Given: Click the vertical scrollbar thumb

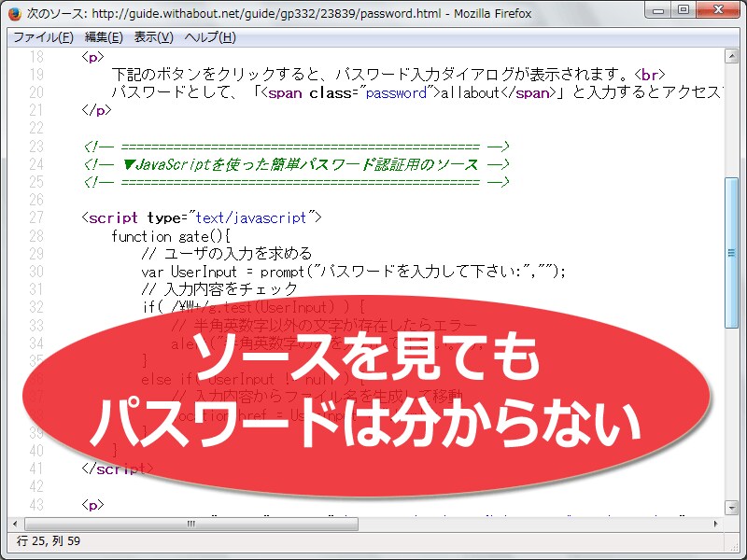Looking at the screenshot, I should (732, 252).
